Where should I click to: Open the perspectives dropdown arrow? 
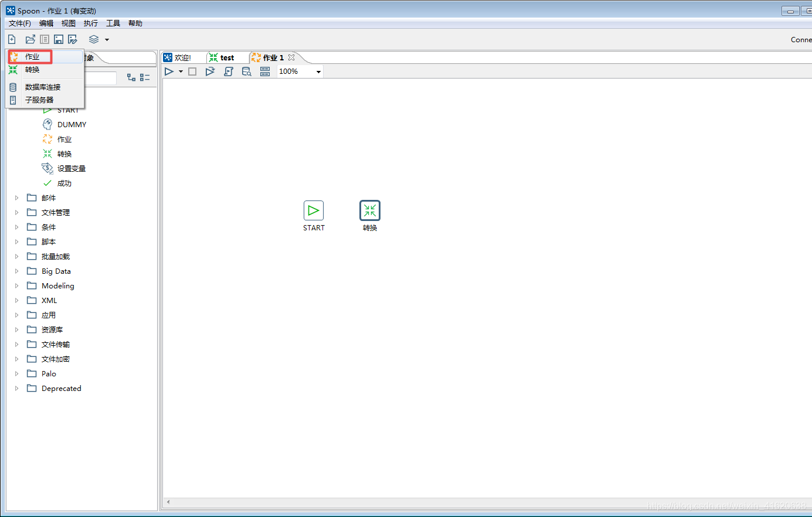point(107,40)
